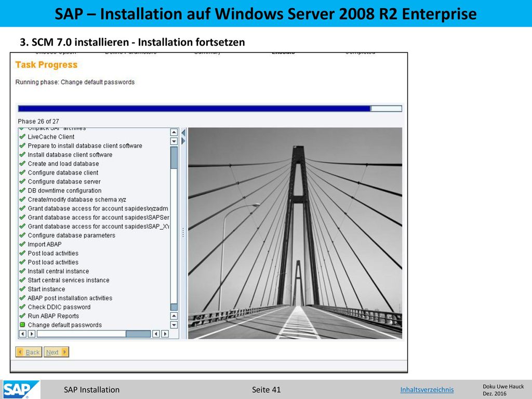Viewport: 532px width, 399px height.
Task: Open the Inhaltsverzeichnis link
Action: pos(427,390)
